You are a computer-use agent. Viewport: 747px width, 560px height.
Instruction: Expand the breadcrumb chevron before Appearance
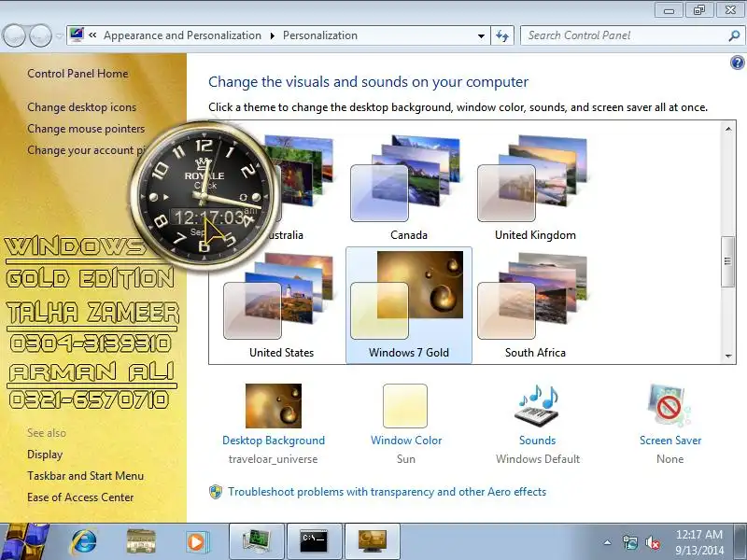coord(92,35)
